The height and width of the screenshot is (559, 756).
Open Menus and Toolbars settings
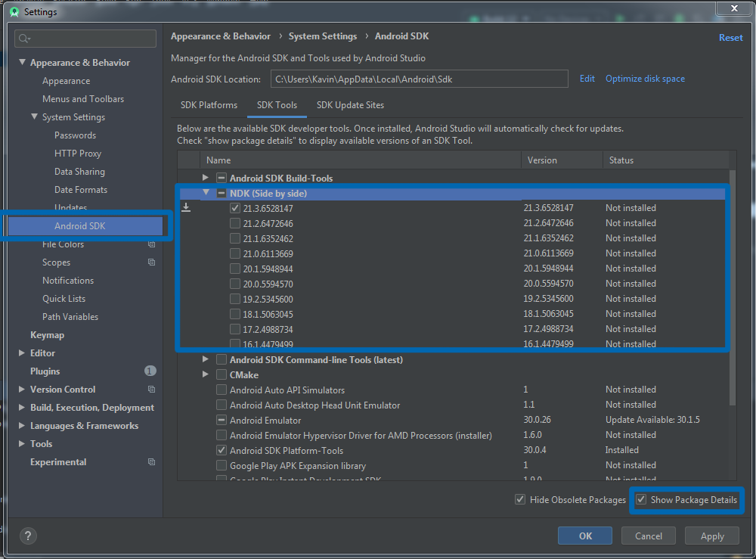pyautogui.click(x=83, y=99)
